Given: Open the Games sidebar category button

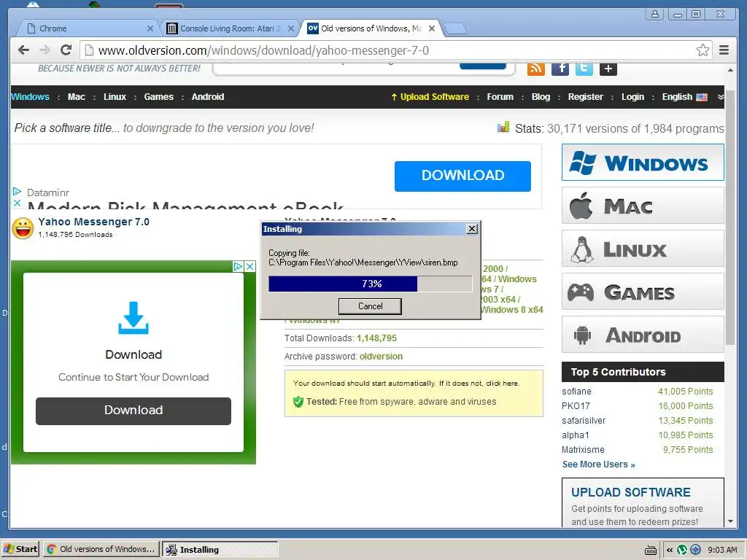Looking at the screenshot, I should pos(643,292).
